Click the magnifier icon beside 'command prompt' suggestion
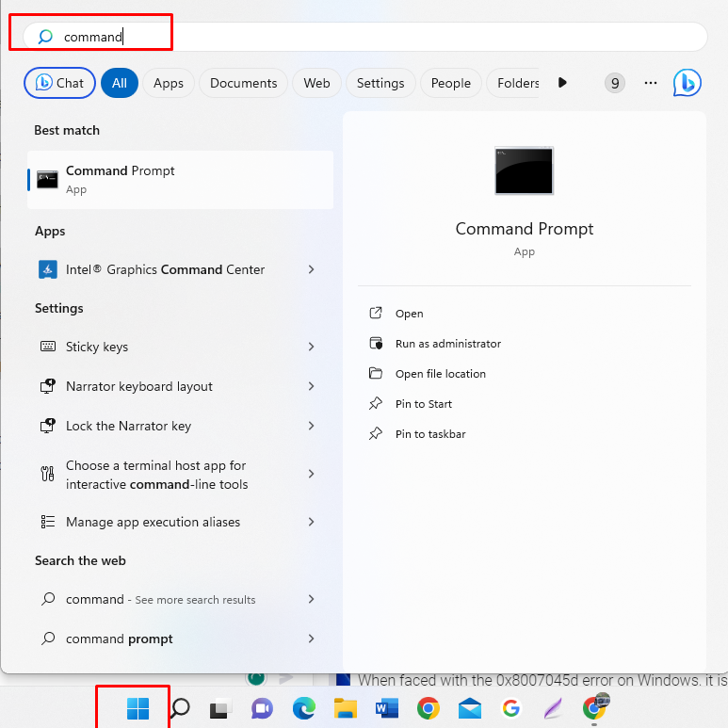This screenshot has width=728, height=728. click(x=48, y=638)
